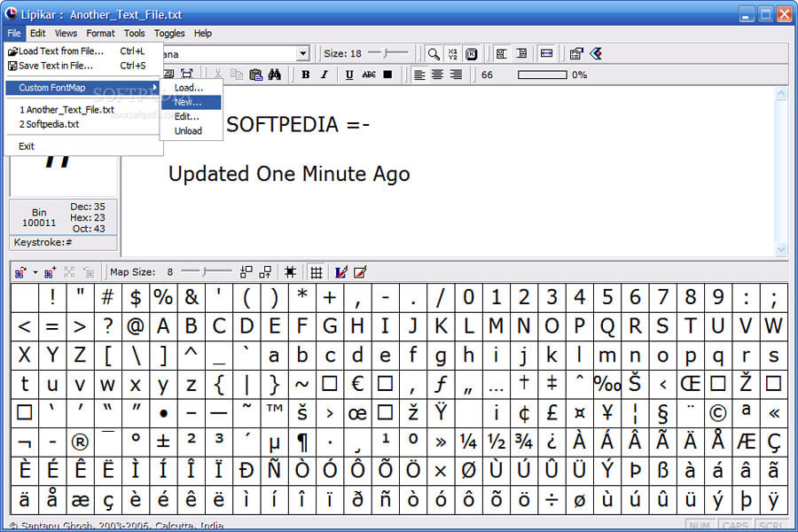Toggle ABC strikethrough formatting

pyautogui.click(x=369, y=74)
